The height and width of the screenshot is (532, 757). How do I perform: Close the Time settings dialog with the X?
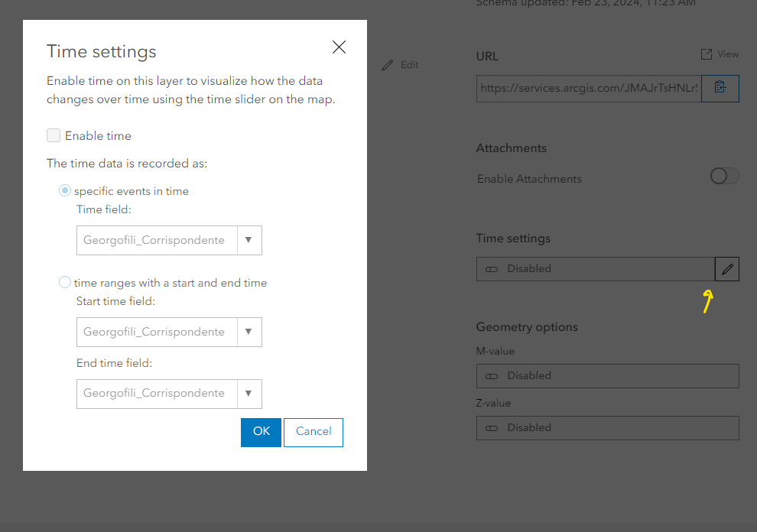(x=339, y=47)
